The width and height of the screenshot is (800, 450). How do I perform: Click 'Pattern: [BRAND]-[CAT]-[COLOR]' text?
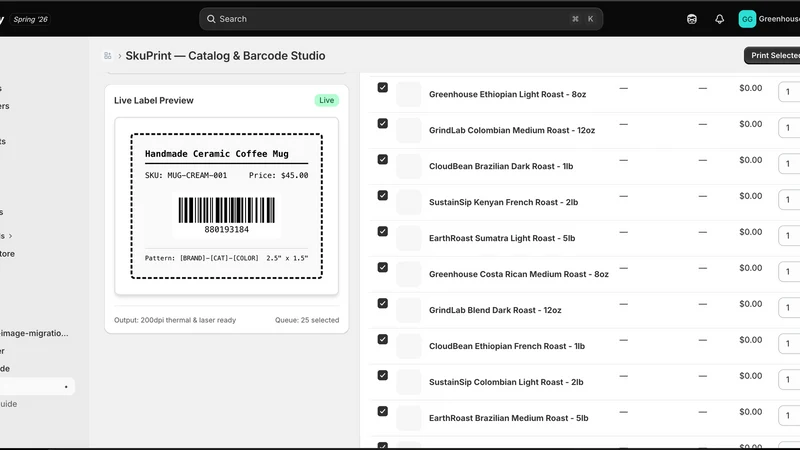tap(202, 258)
